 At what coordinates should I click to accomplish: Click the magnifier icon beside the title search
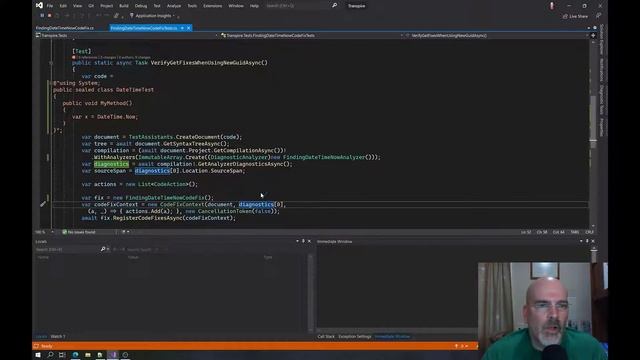tap(334, 6)
